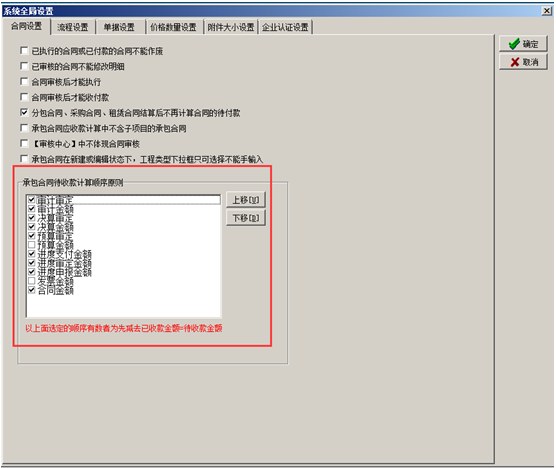Viewport: 556px width, 468px height.
Task: Close the 系统全局设置 dialog window
Action: pos(546,11)
